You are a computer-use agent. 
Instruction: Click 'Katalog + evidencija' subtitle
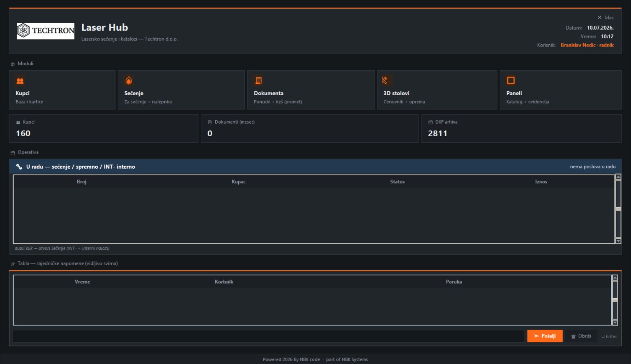tap(527, 102)
